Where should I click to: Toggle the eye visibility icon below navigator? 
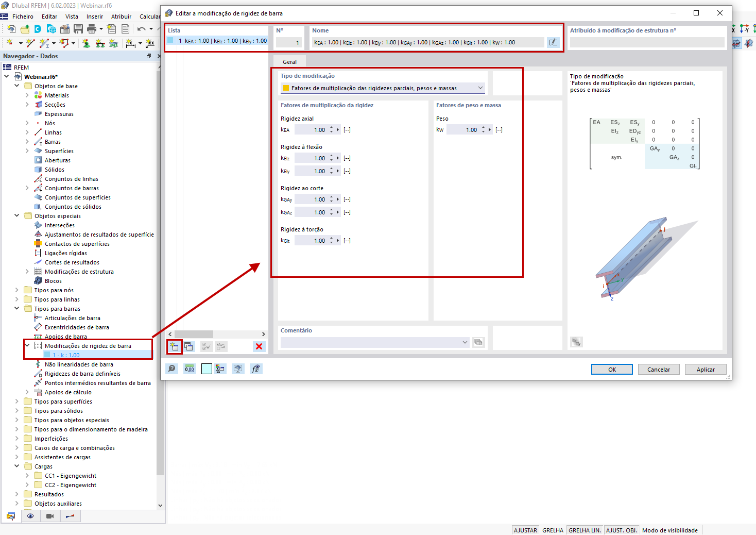[x=30, y=516]
